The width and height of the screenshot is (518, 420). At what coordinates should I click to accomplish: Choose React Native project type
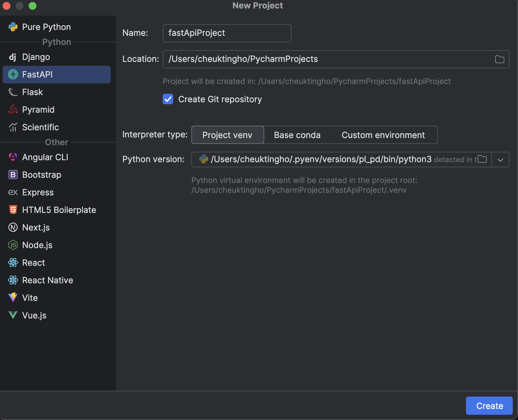pos(57,280)
